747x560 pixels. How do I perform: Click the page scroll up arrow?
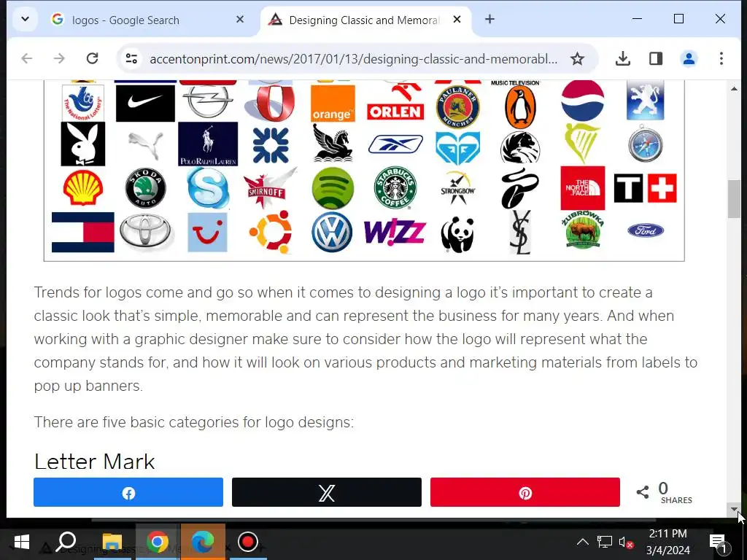734,88
